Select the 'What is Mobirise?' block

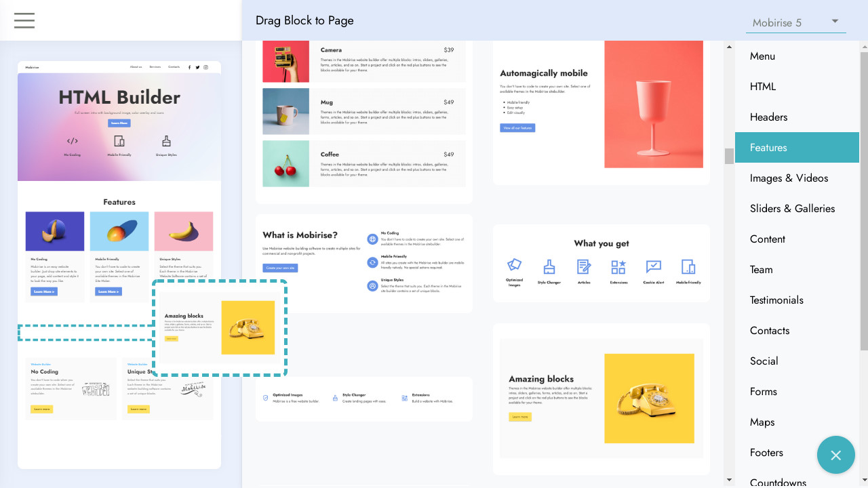point(364,264)
